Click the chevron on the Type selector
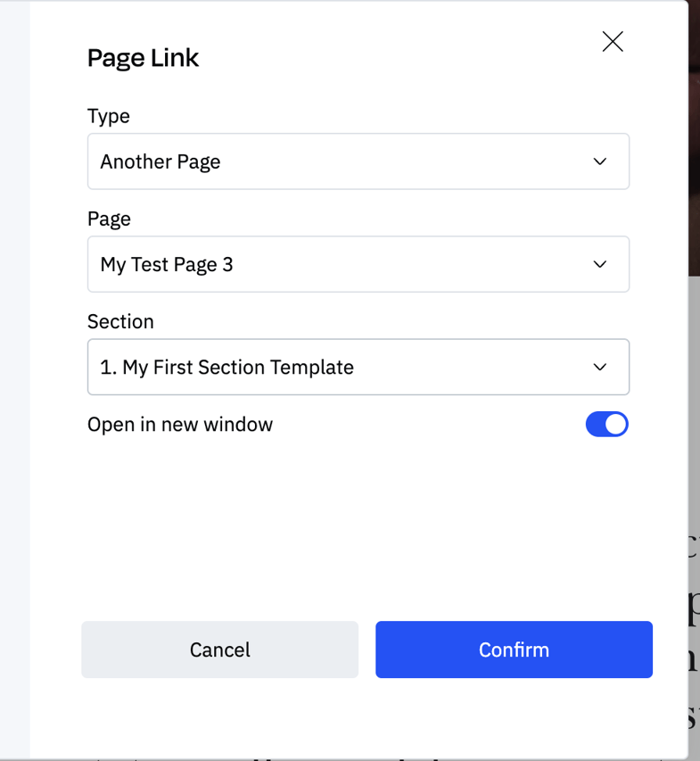 (602, 161)
